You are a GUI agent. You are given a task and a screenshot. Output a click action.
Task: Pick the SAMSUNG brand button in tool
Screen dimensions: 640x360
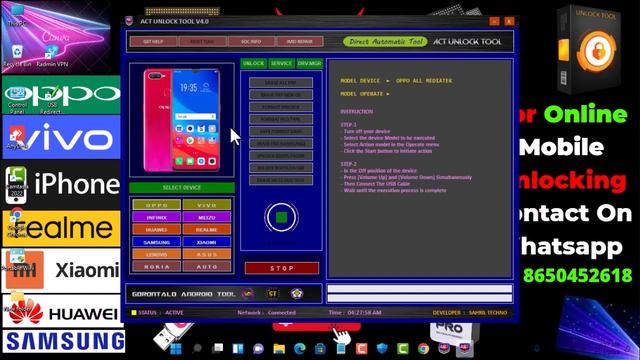click(x=157, y=242)
